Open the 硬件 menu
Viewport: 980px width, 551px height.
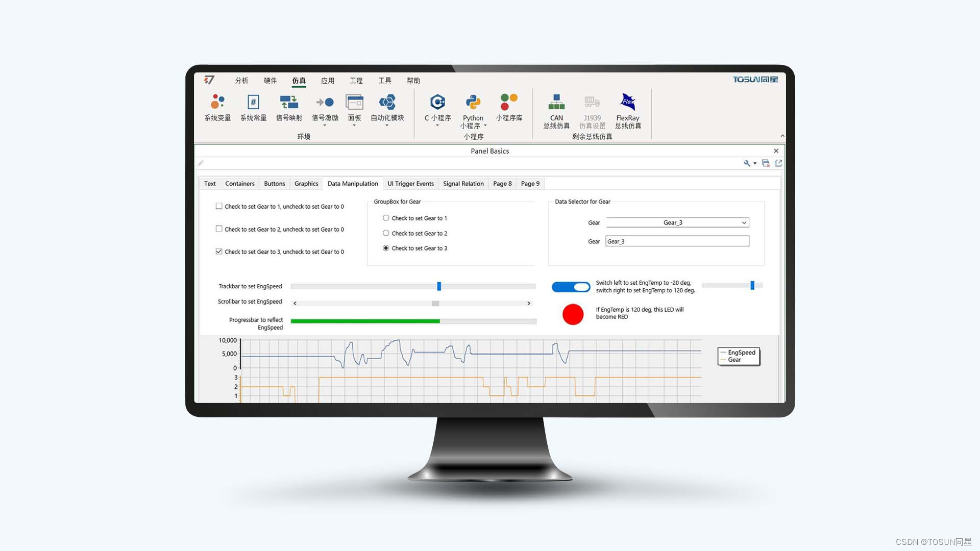pos(270,81)
